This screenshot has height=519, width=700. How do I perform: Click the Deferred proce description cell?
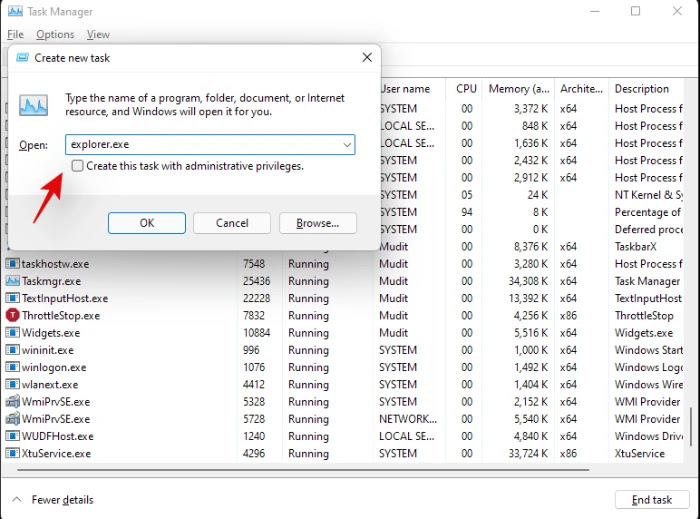[649, 229]
